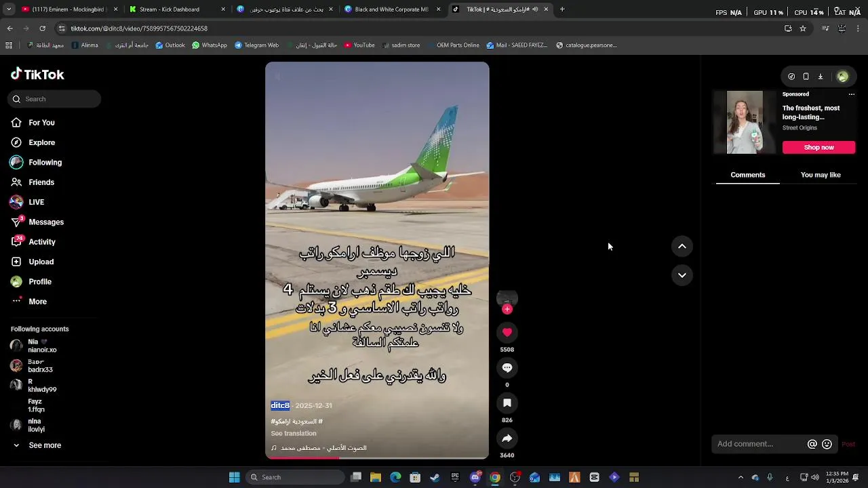
Task: Click the compass-like icon at top right
Action: pos(791,77)
